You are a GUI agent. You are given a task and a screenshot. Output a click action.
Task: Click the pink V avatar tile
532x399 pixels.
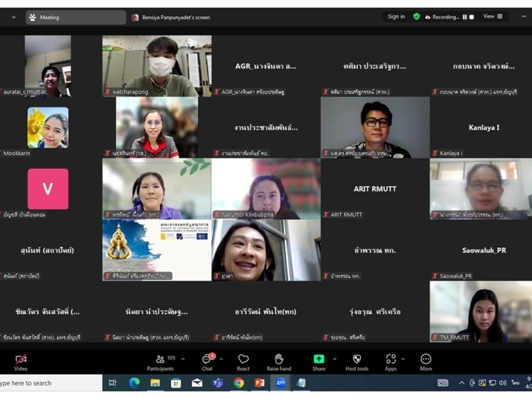click(x=48, y=189)
